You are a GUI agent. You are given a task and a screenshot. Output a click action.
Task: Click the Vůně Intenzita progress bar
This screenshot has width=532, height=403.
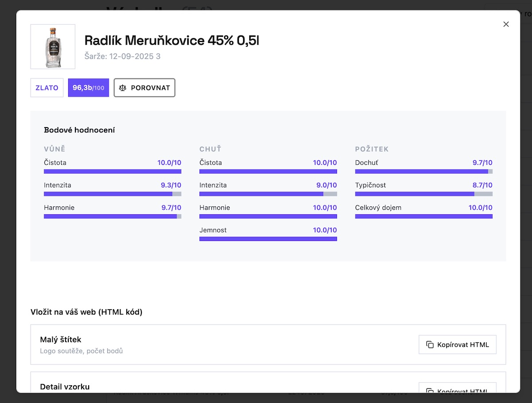[113, 194]
